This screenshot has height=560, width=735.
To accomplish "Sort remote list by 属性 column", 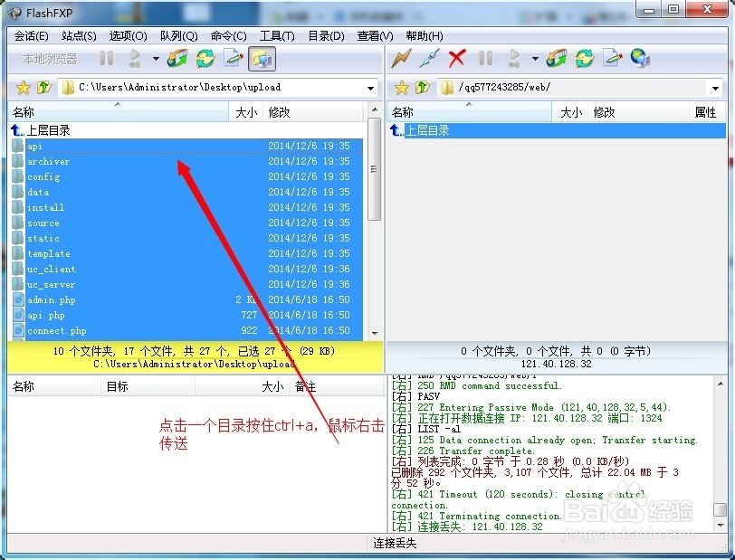I will 705,112.
